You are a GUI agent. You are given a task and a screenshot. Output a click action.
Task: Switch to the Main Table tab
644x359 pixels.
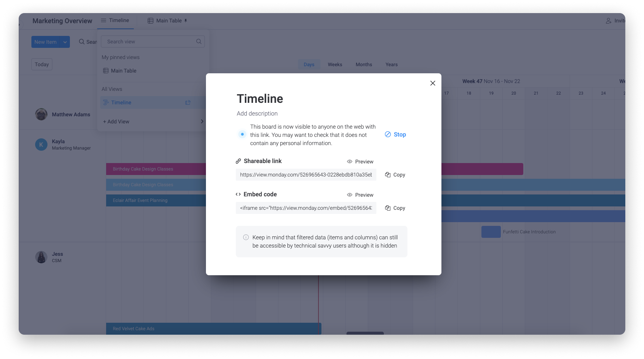(167, 21)
